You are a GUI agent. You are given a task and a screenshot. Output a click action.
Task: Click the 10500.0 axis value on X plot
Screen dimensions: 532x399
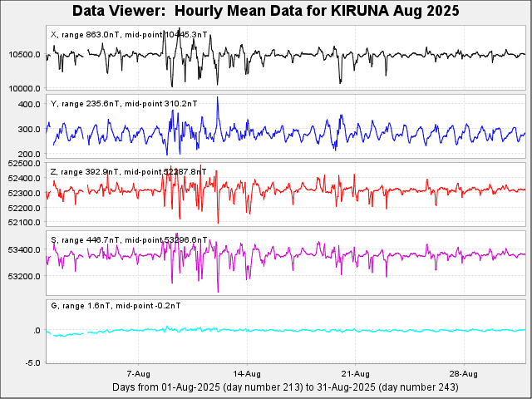pyautogui.click(x=25, y=55)
